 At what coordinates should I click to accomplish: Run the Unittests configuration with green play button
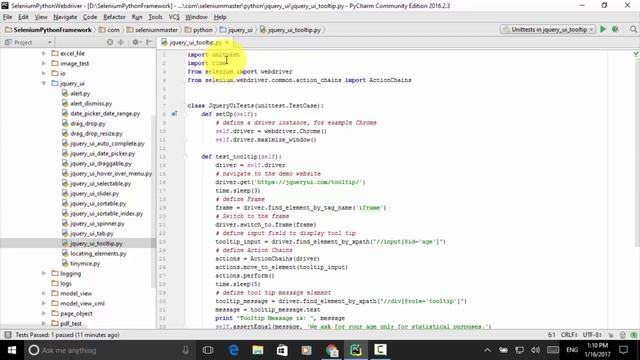602,29
